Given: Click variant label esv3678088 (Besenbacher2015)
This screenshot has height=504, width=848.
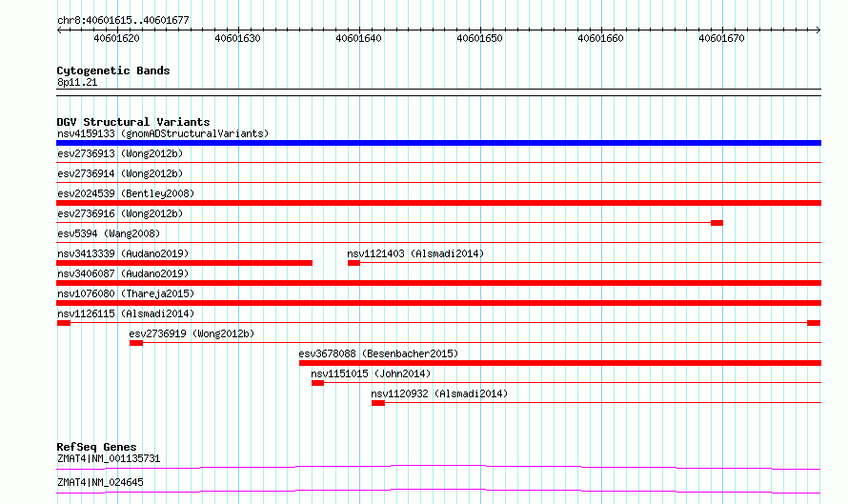Looking at the screenshot, I should pos(378,353).
